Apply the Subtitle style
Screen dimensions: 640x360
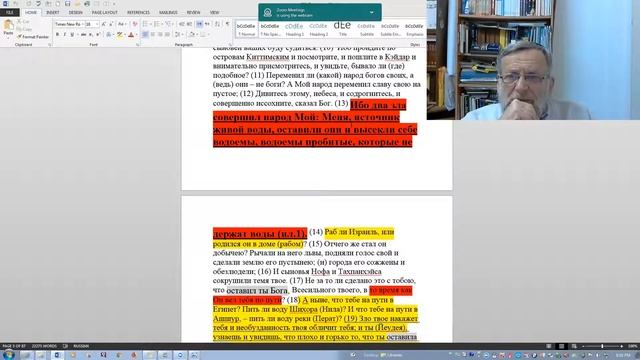(x=366, y=29)
